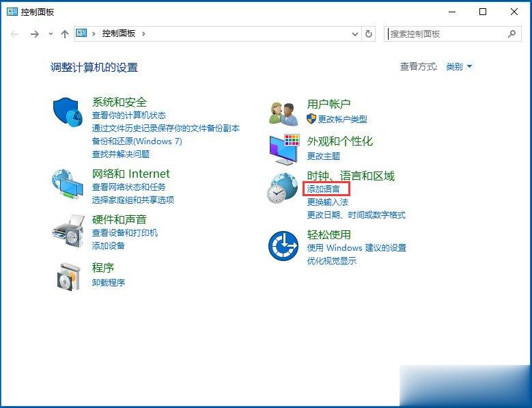Click 添加语言 link
Screen dimensions: 532x408
click(x=323, y=189)
